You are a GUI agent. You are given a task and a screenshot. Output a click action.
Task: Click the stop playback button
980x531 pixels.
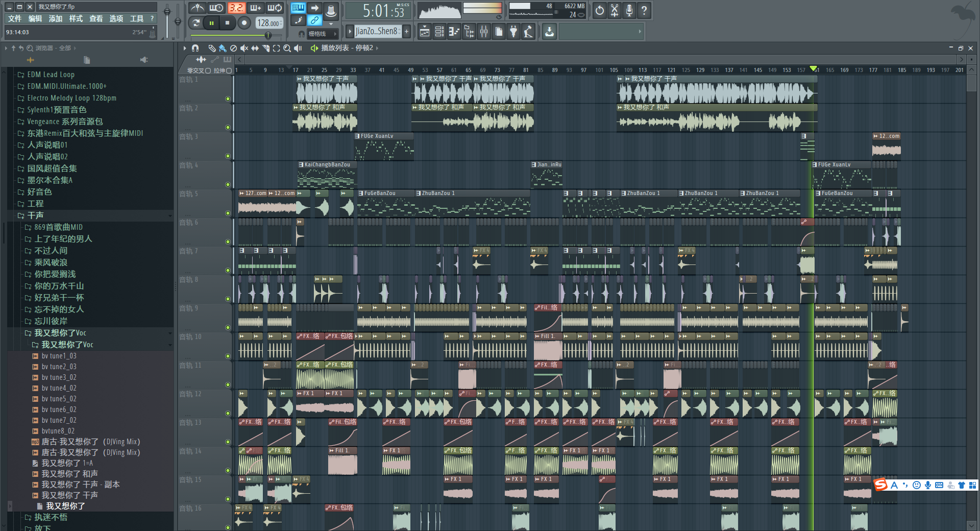[x=228, y=22]
